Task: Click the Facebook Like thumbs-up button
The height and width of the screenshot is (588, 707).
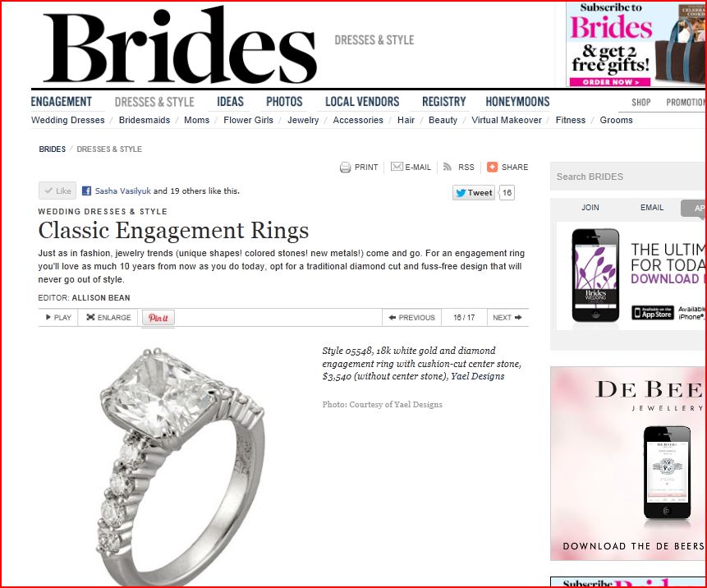Action: (57, 191)
